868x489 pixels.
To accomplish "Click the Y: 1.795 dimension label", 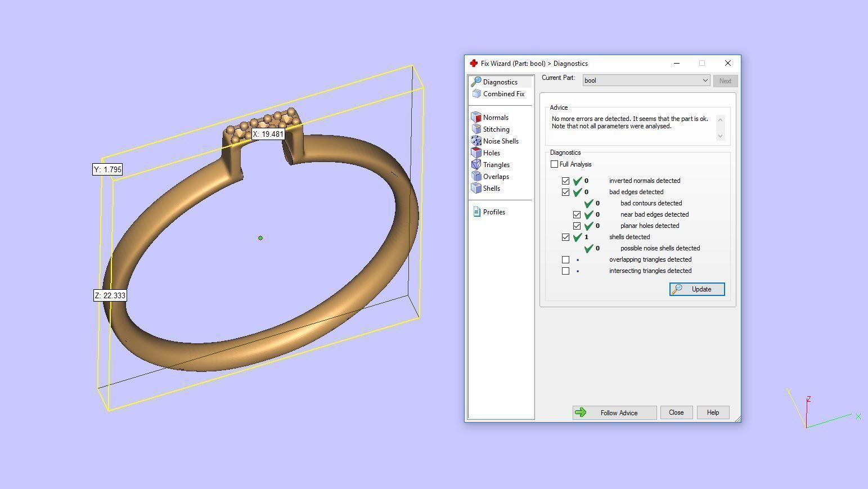I will [107, 169].
